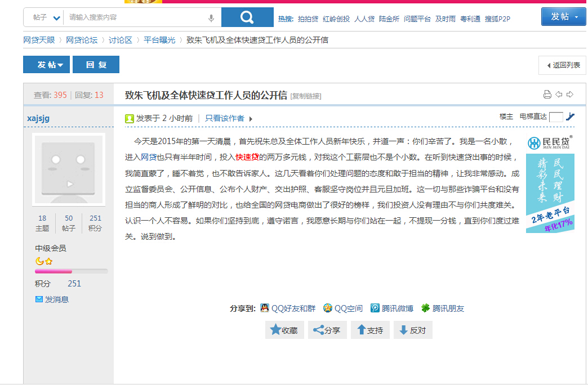Open hot search link 红岭创投
Viewport: 588px width, 385px height.
coord(336,19)
